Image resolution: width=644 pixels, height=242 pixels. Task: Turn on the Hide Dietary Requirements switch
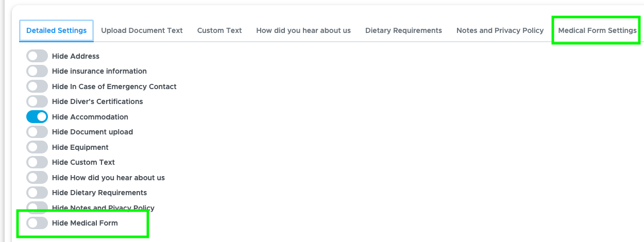[x=37, y=193]
